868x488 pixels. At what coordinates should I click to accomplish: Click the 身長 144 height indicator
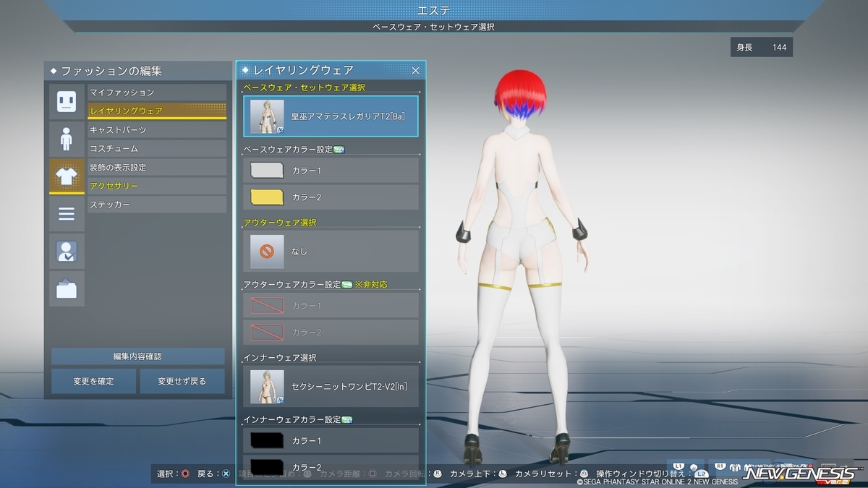(762, 48)
